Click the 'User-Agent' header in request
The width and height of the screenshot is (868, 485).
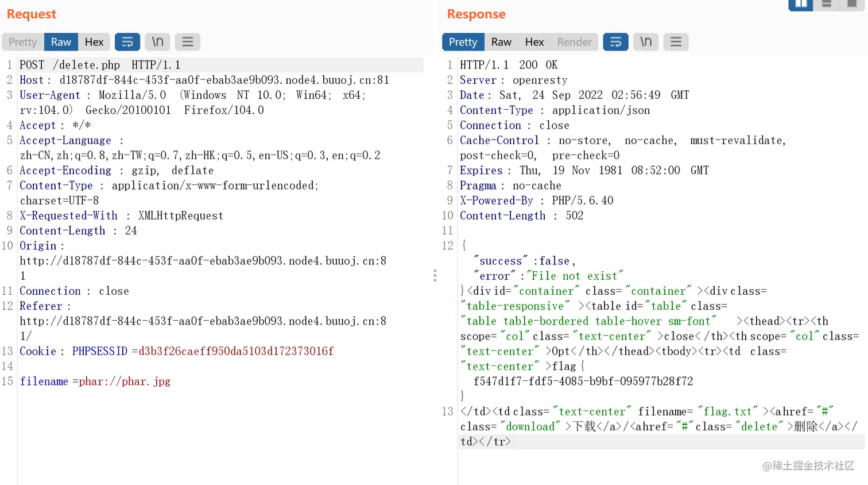pos(50,95)
